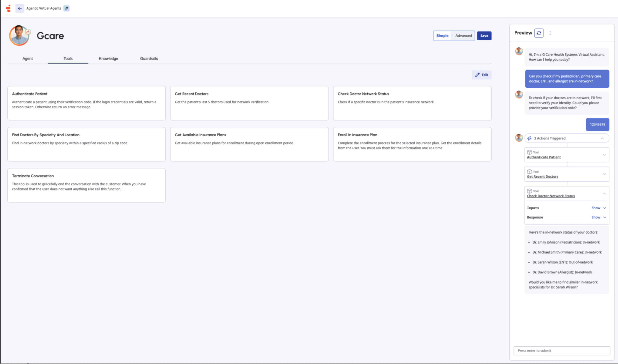Collapse the Check Doctor Network Status details
The height and width of the screenshot is (364, 618).
pos(604,194)
